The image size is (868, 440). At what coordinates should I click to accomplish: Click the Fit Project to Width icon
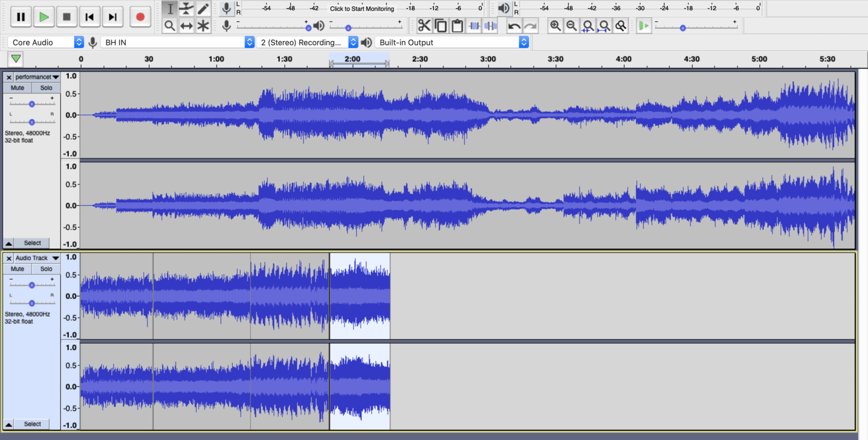(605, 25)
